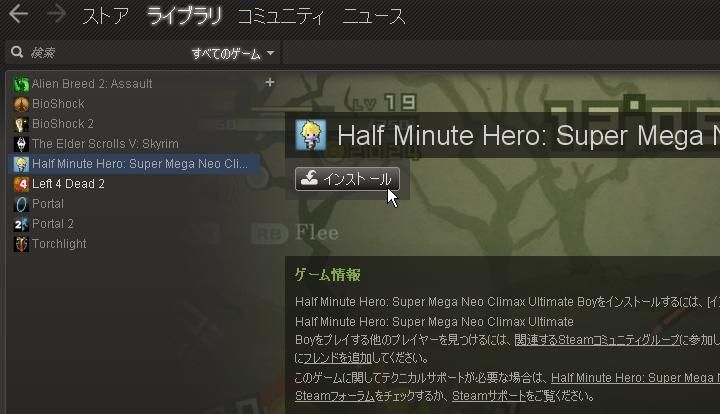Click the Left 4 Dead 2 icon
Screen dimensions: 720x414
21,184
